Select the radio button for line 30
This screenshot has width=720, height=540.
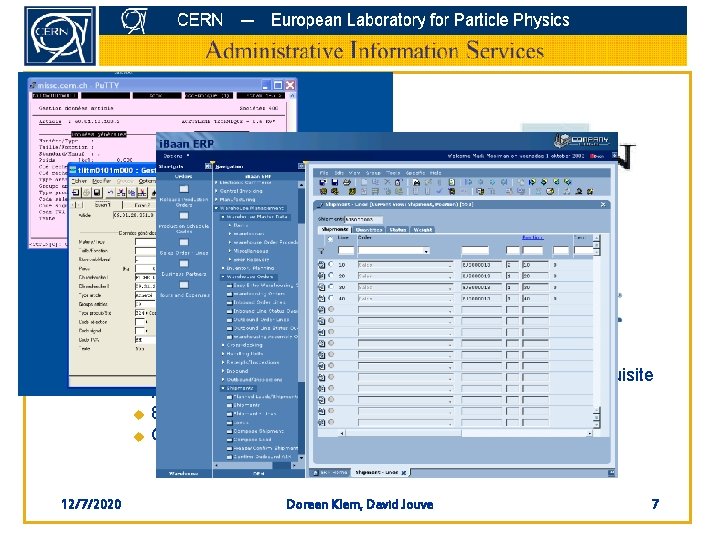pos(331,287)
